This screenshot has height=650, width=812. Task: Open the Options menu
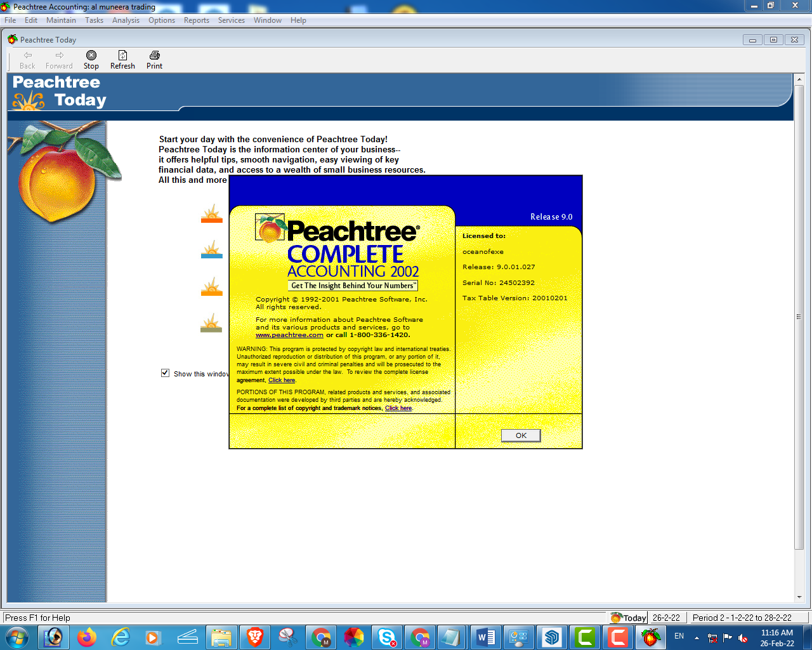162,20
